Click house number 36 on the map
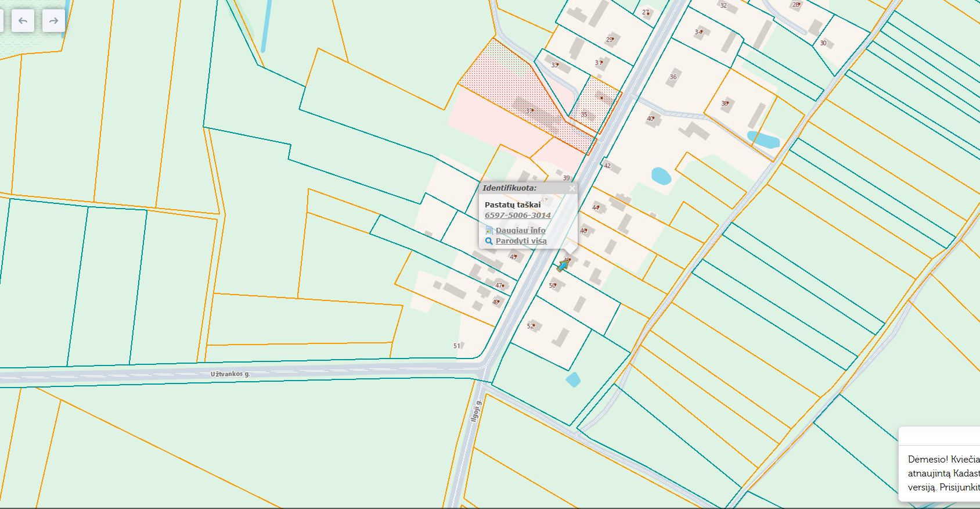This screenshot has width=980, height=509. click(673, 77)
